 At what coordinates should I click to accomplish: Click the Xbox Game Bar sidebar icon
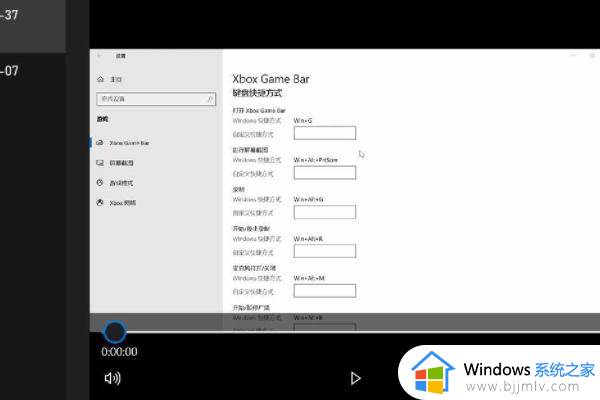click(100, 143)
